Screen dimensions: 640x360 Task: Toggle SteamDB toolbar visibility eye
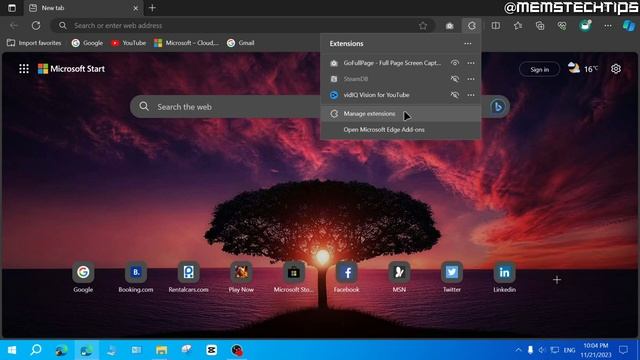[x=455, y=79]
